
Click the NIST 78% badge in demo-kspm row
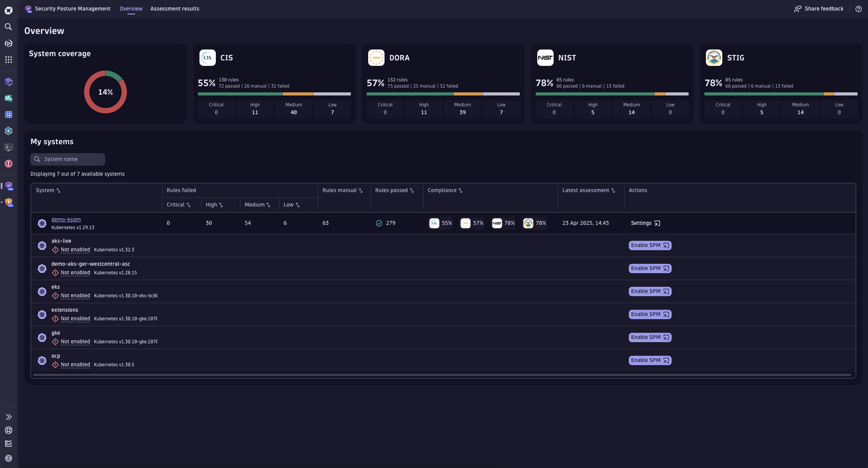point(503,223)
